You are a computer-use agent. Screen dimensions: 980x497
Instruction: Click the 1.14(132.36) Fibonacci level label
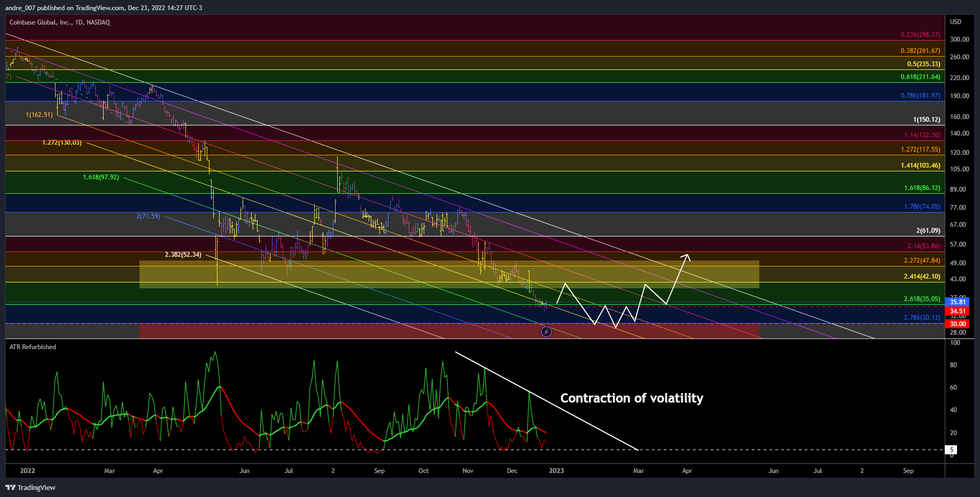tap(922, 135)
